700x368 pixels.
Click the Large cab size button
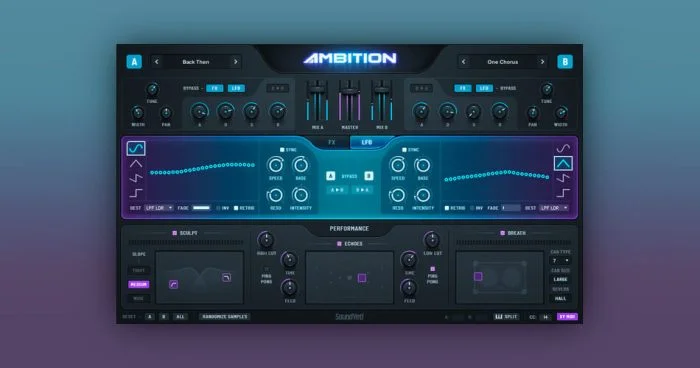click(560, 280)
